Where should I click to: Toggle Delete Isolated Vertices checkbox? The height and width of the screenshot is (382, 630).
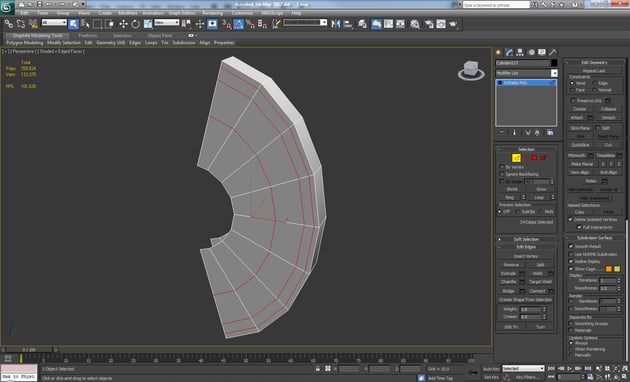(x=570, y=219)
